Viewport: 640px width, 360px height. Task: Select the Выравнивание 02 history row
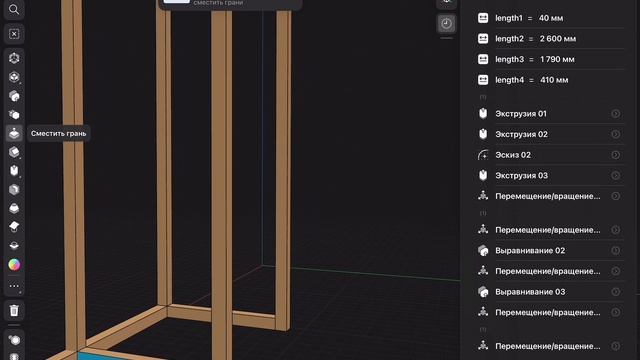coord(550,251)
